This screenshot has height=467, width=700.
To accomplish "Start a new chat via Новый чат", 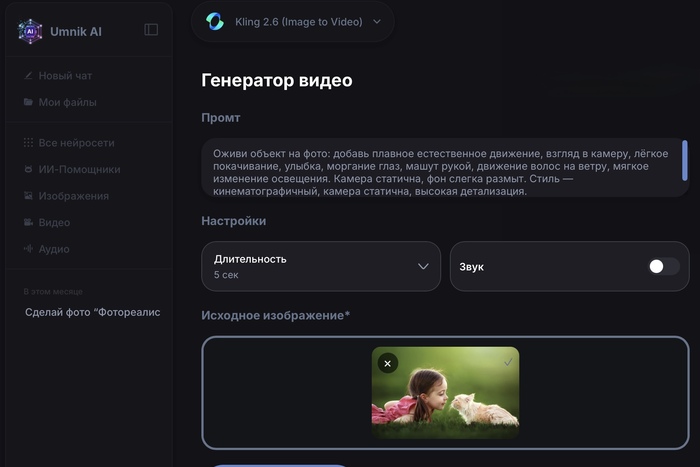I will point(65,76).
